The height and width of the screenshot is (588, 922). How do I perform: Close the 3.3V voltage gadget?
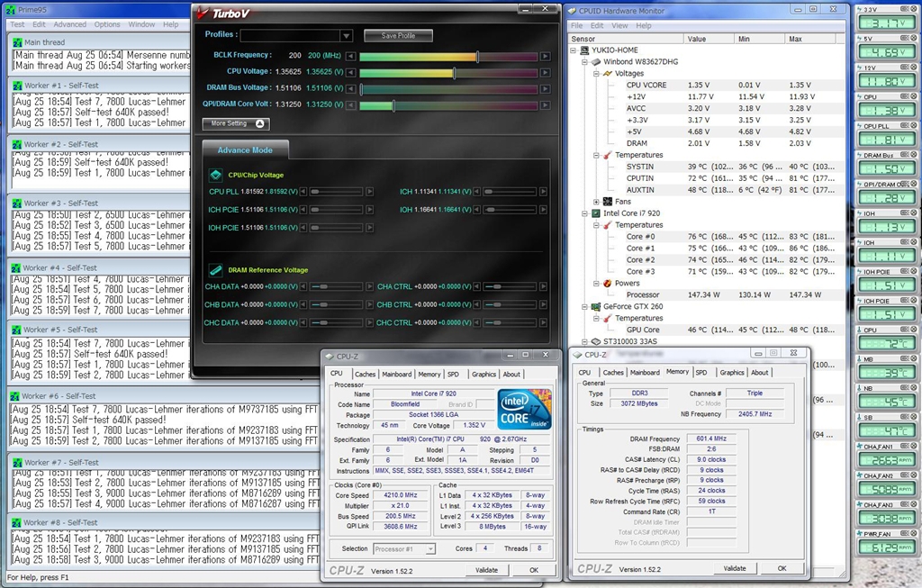click(916, 8)
